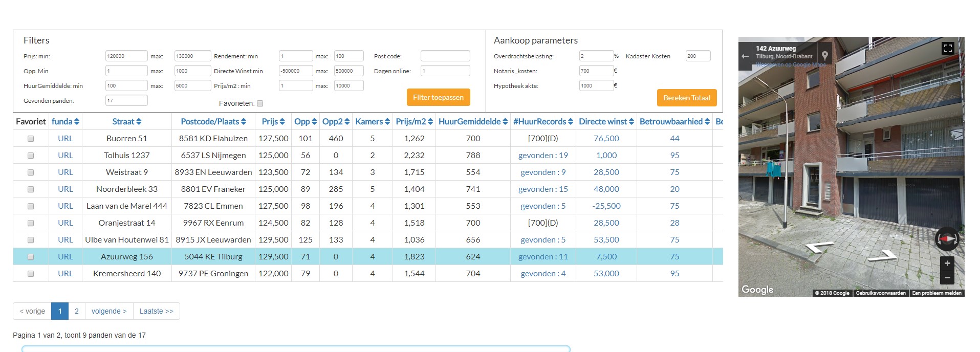Go to page 2 of results
980x352 pixels.
[x=77, y=311]
